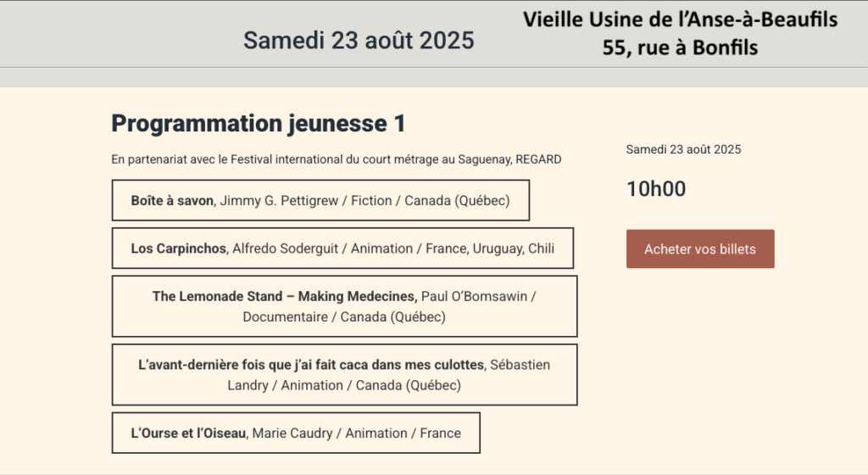Open The Lemonade Stand – Making Medecines entry

[344, 306]
